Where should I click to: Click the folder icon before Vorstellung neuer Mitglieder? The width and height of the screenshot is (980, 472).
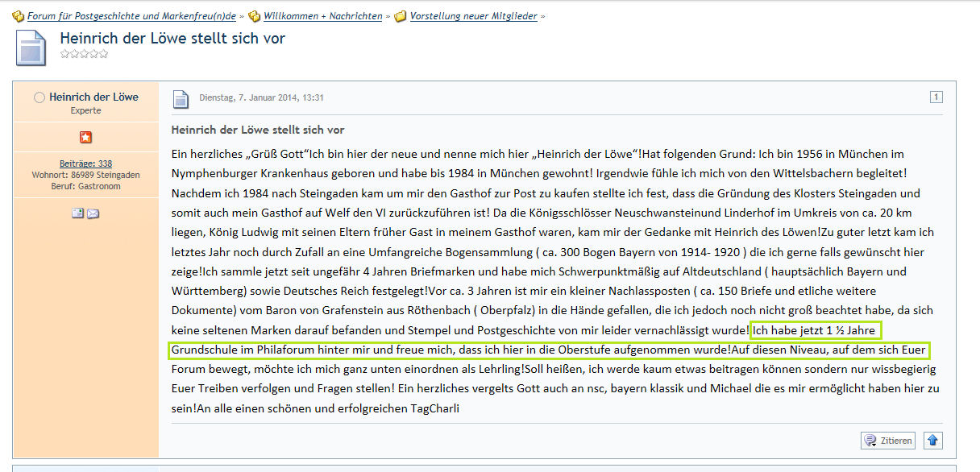(x=400, y=16)
